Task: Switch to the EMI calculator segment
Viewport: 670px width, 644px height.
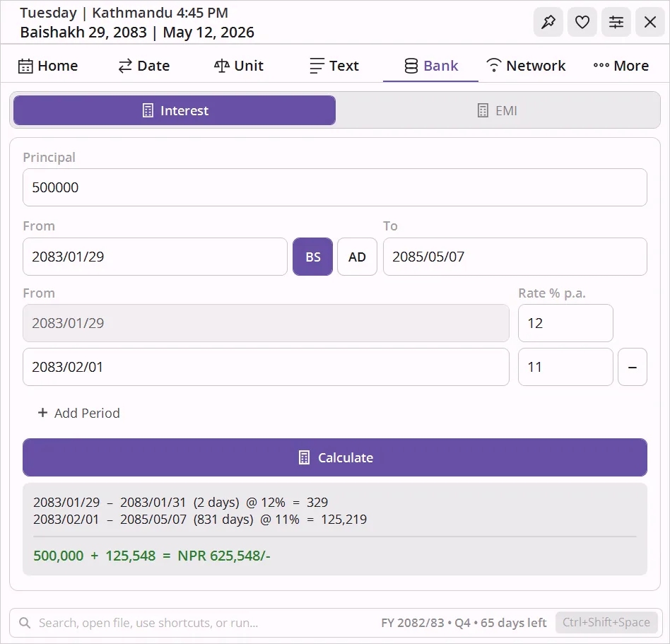Action: click(x=498, y=110)
